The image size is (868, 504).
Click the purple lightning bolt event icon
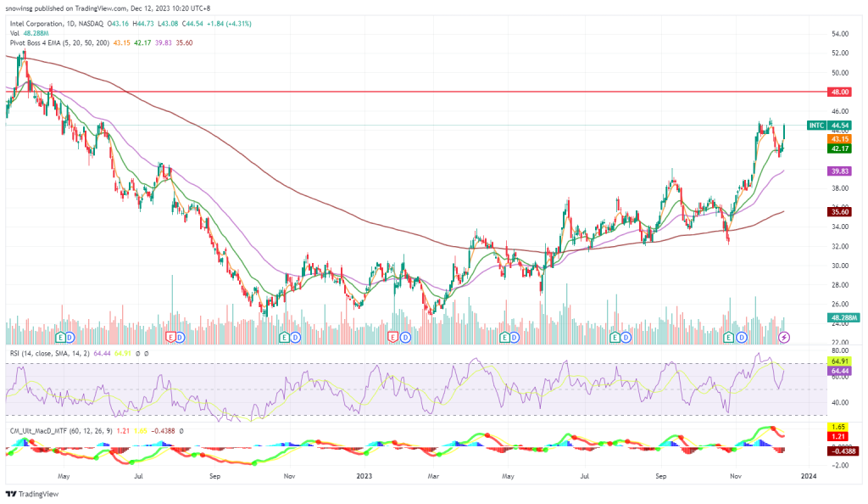tap(784, 337)
